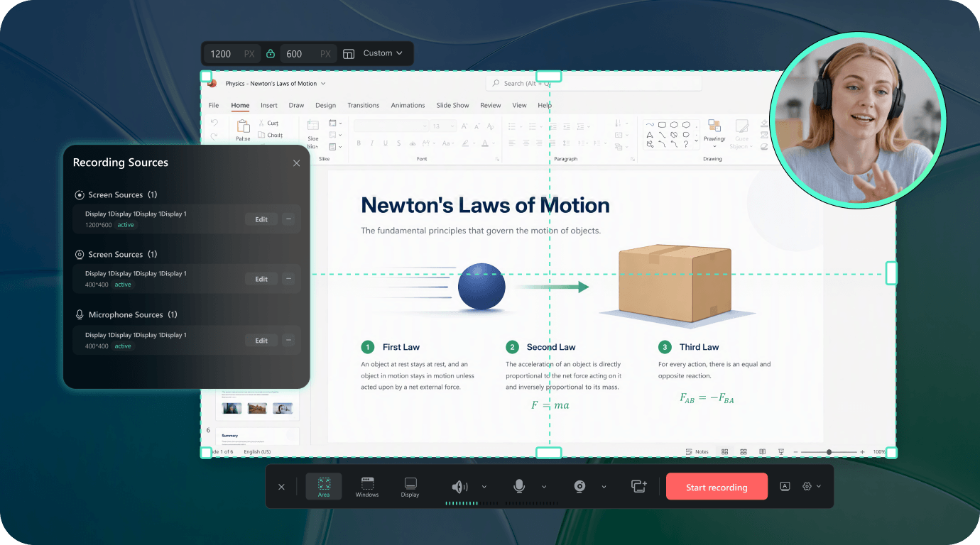Switch to the View ribbon tab

click(520, 105)
